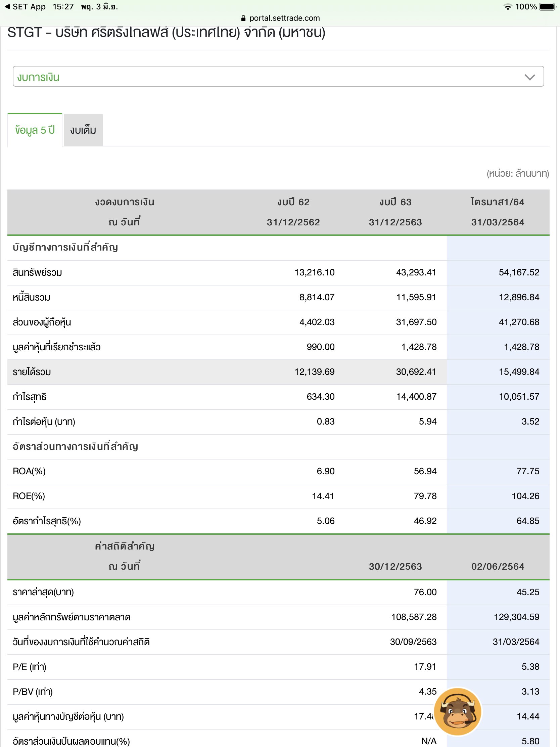
Task: Select the งบปี 62 column header
Action: tap(293, 202)
